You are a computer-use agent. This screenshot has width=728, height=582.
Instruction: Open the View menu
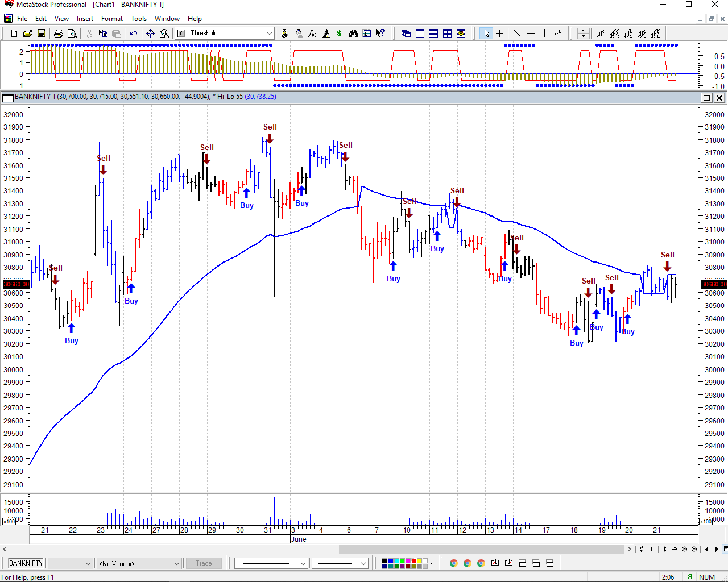click(61, 19)
